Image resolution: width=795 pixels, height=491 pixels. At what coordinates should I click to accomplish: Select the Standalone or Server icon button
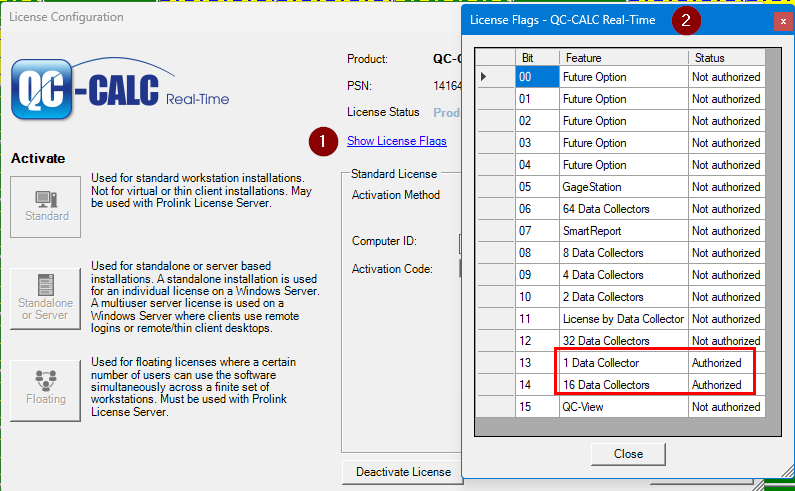point(46,299)
